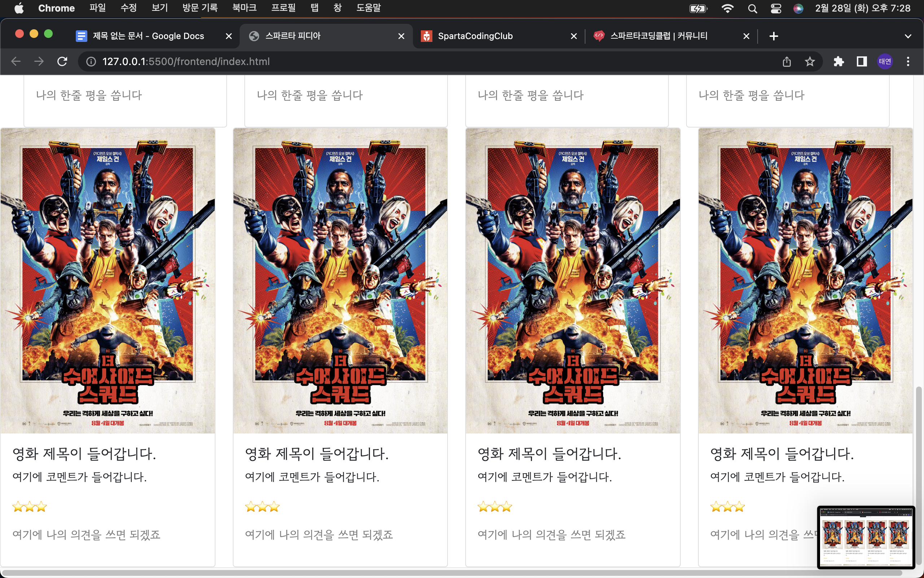Click the fourth card's star rating
The image size is (924, 578).
(x=727, y=507)
